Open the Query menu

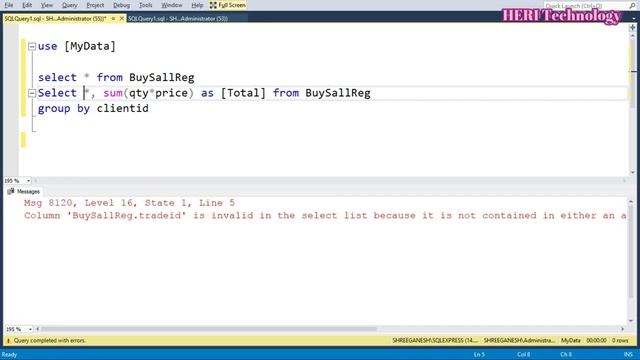click(x=70, y=5)
